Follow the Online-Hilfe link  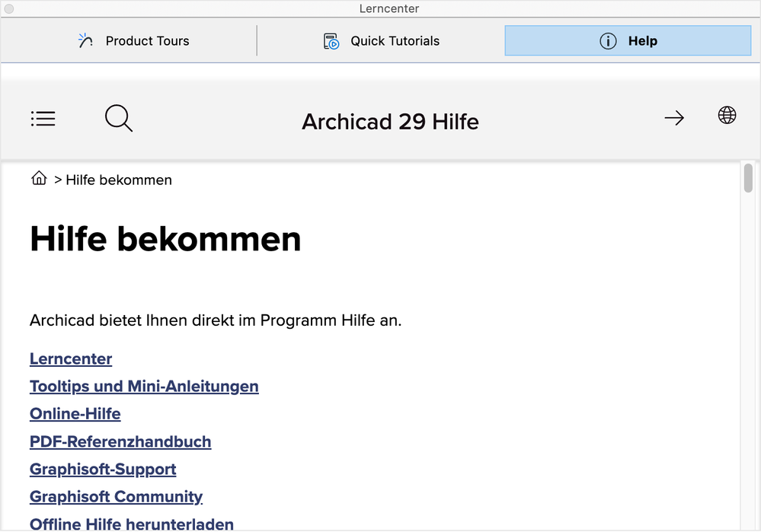click(75, 414)
